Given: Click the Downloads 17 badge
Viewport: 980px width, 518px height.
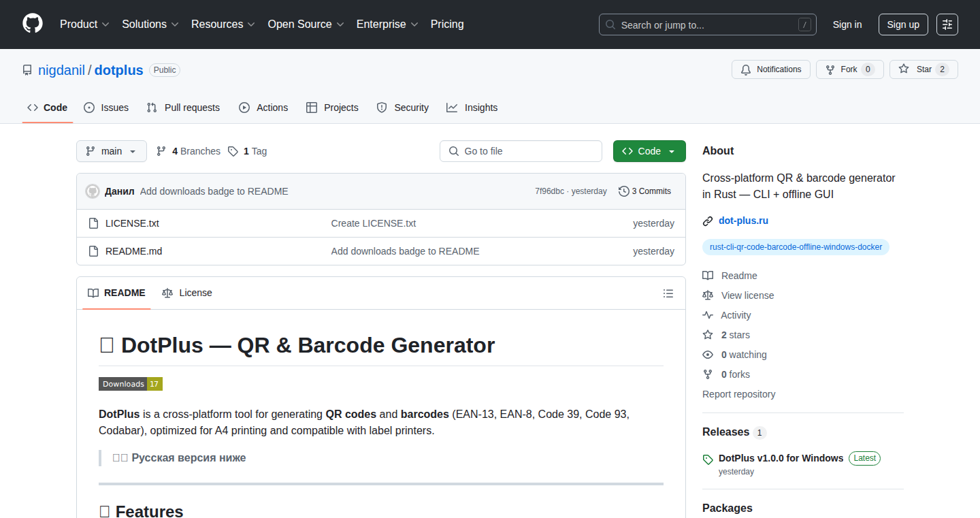Looking at the screenshot, I should pos(131,384).
